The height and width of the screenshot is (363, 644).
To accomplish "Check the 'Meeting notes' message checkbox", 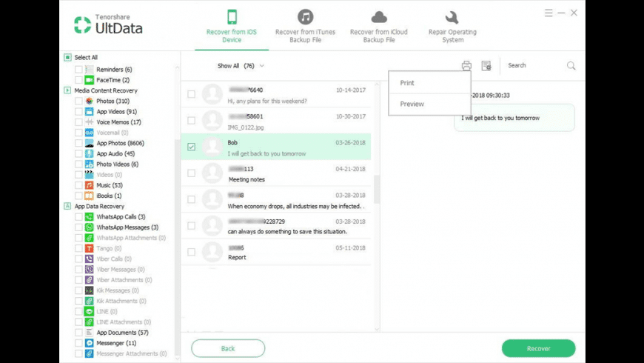I will (x=192, y=173).
